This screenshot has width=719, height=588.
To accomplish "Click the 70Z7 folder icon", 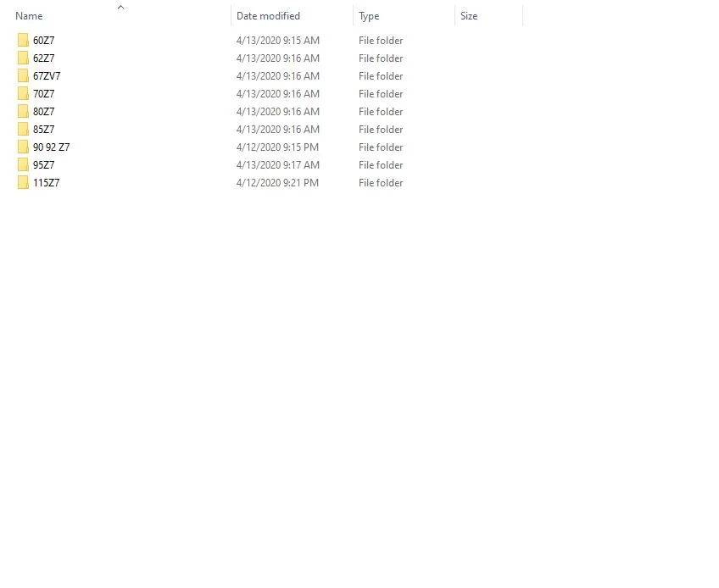I will click(x=23, y=94).
